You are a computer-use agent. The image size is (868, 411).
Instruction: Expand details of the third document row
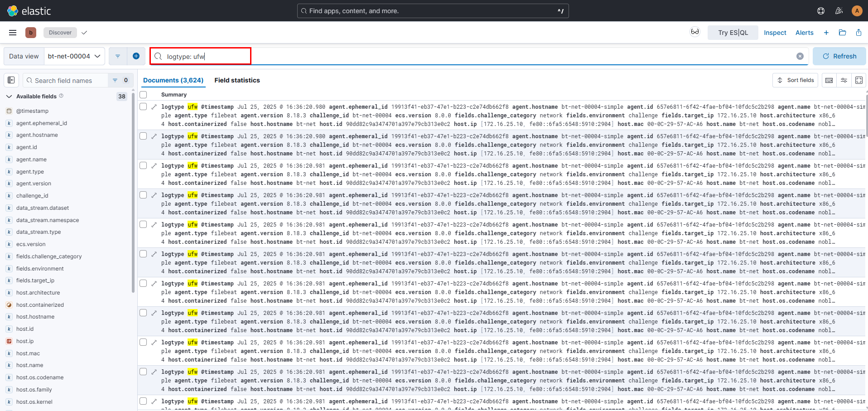(154, 166)
